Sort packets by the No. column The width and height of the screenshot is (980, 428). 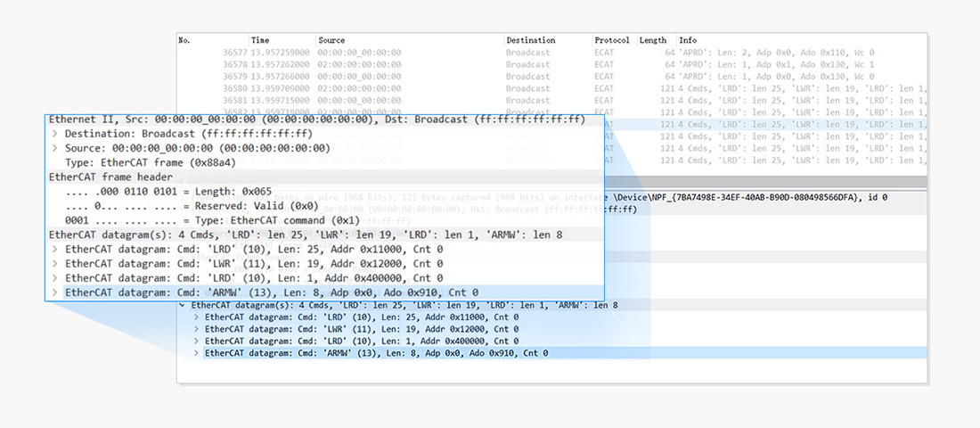pos(184,40)
